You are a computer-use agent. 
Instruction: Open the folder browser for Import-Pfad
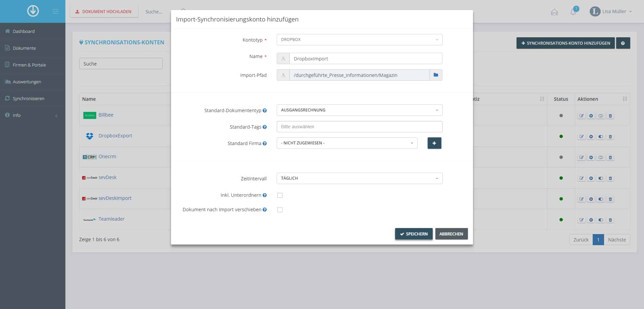click(436, 75)
